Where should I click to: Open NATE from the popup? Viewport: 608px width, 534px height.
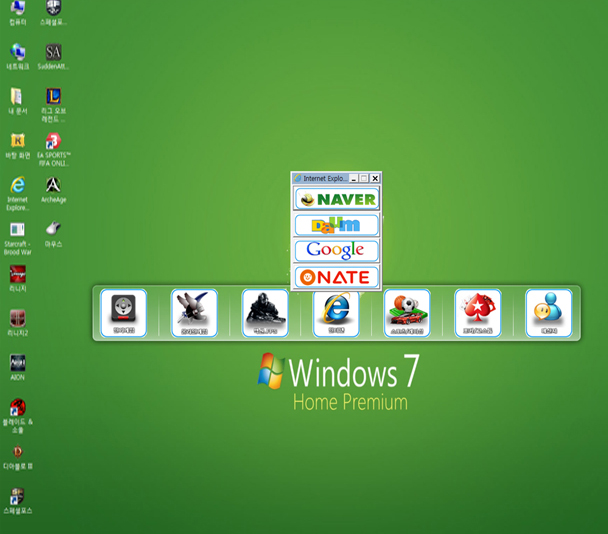click(x=336, y=277)
